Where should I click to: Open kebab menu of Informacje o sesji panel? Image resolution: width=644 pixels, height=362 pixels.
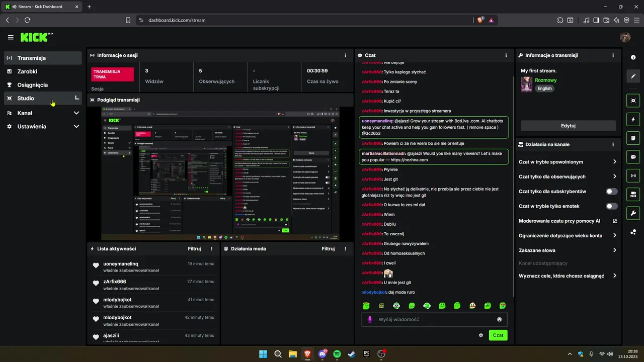[345, 55]
